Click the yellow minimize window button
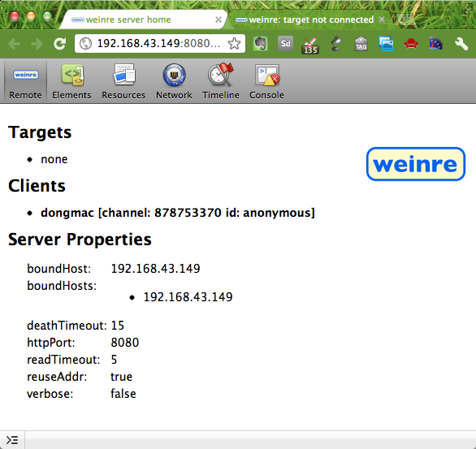Image resolution: width=476 pixels, height=449 pixels. (x=31, y=15)
